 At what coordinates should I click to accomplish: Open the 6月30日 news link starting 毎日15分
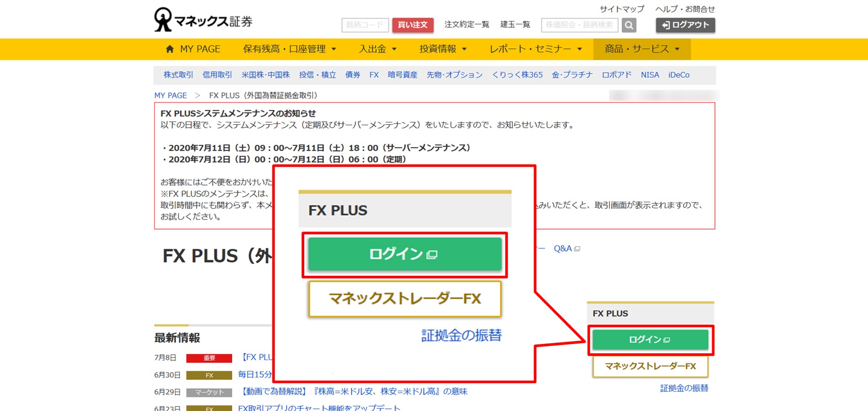[x=255, y=375]
